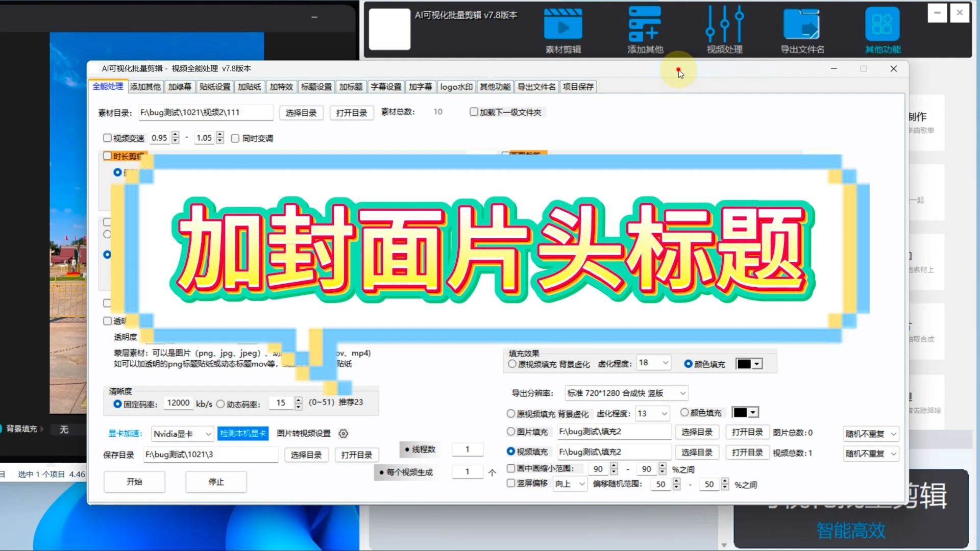The height and width of the screenshot is (551, 980).
Task: Switch to the 加绿幕 tab
Action: (x=180, y=87)
